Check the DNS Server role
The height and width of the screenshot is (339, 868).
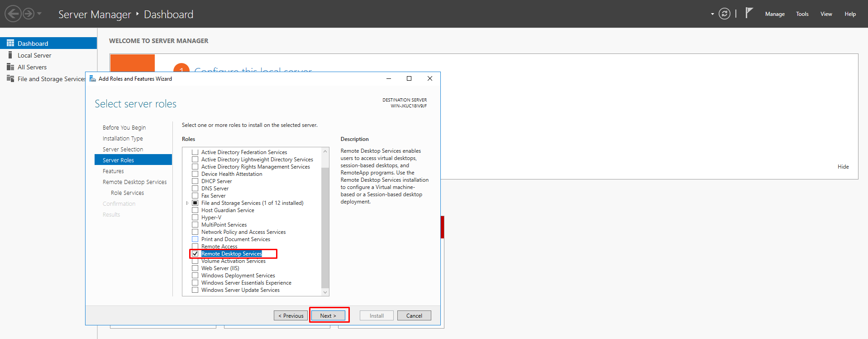click(x=195, y=189)
